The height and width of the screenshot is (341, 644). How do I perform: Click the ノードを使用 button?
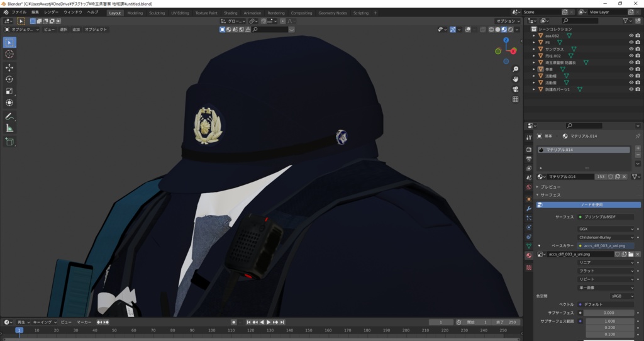point(588,204)
